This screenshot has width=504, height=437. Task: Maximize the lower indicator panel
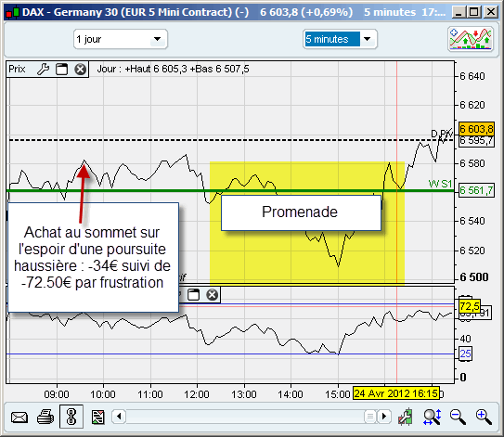[193, 295]
